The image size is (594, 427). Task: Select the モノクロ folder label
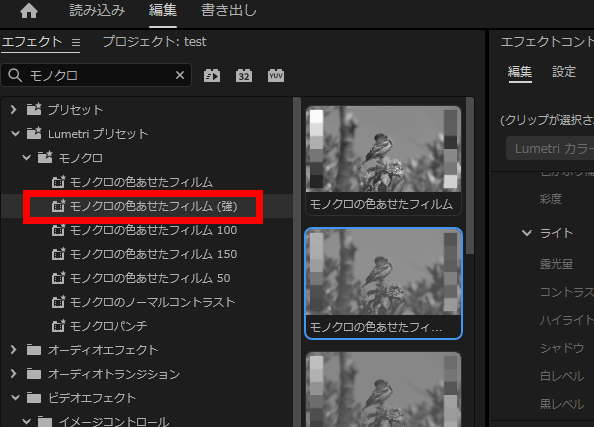click(80, 158)
